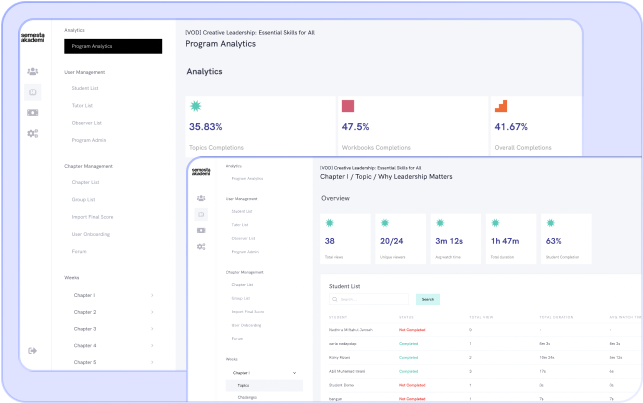Open Student List in back window sidebar
The height and width of the screenshot is (403, 643).
[85, 88]
